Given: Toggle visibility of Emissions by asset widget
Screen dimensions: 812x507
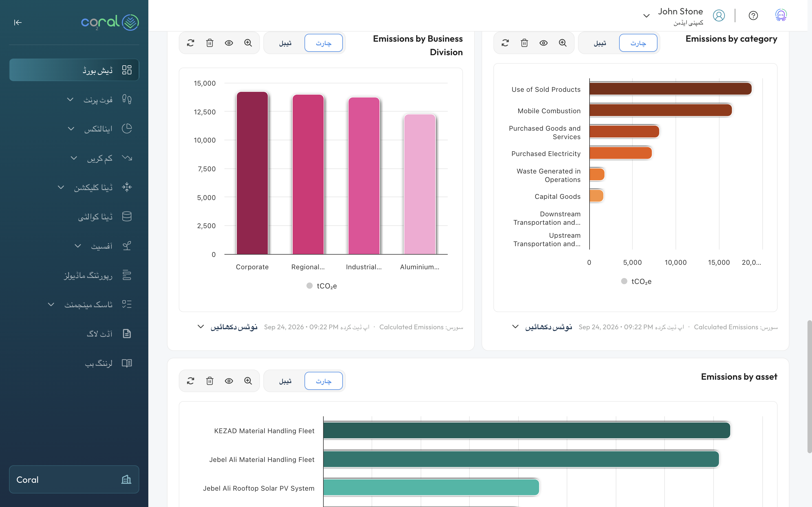Looking at the screenshot, I should tap(229, 381).
